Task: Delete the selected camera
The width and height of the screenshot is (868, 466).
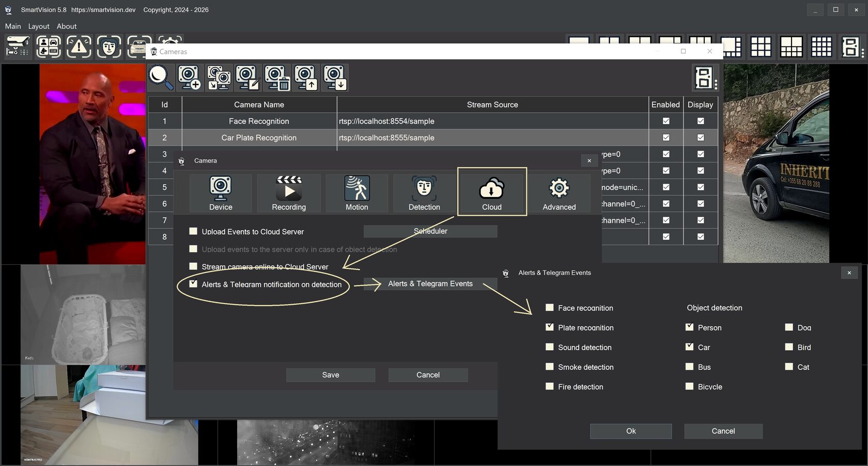Action: point(277,78)
